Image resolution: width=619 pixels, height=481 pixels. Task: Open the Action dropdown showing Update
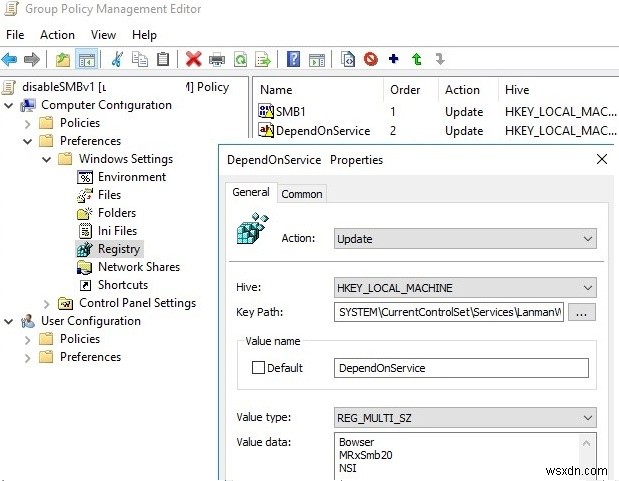pos(465,239)
